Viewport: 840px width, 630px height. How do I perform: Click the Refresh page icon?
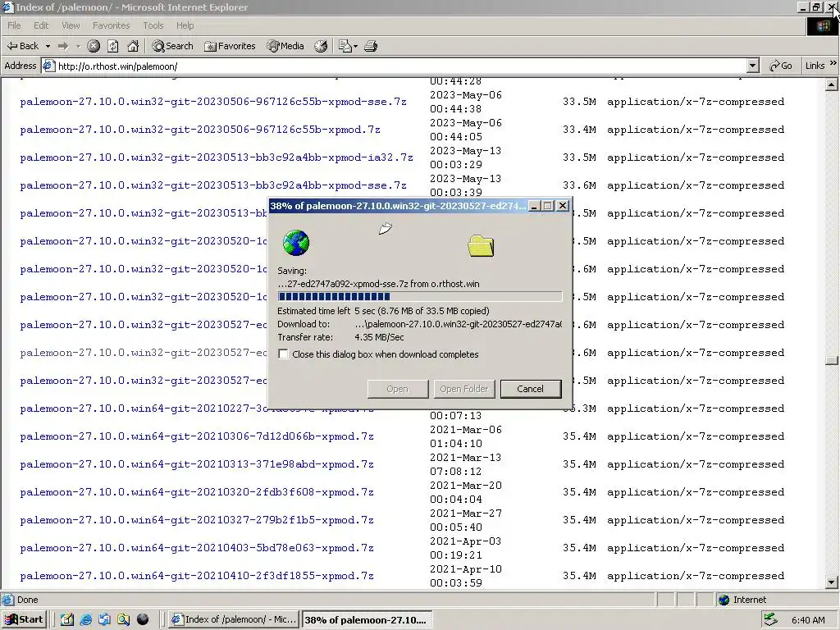click(x=113, y=46)
